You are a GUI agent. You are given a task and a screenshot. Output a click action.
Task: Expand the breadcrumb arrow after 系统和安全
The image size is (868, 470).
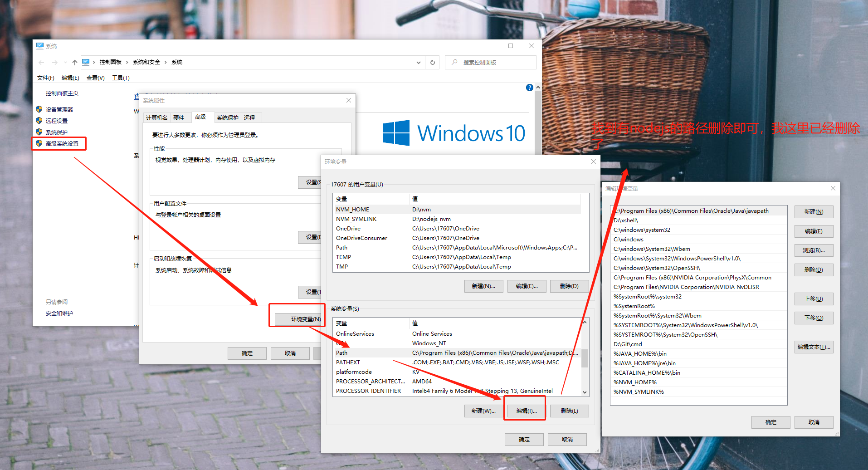[166, 62]
